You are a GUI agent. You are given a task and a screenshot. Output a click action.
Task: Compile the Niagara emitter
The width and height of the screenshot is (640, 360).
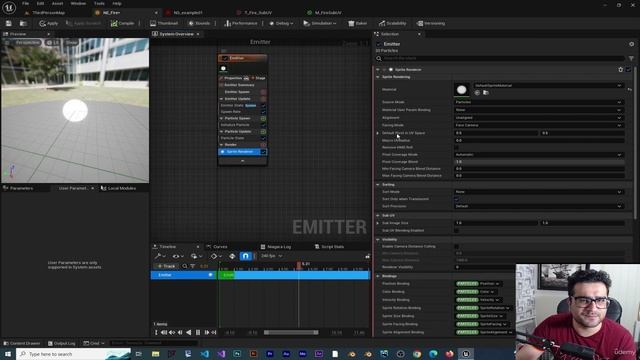click(x=122, y=24)
